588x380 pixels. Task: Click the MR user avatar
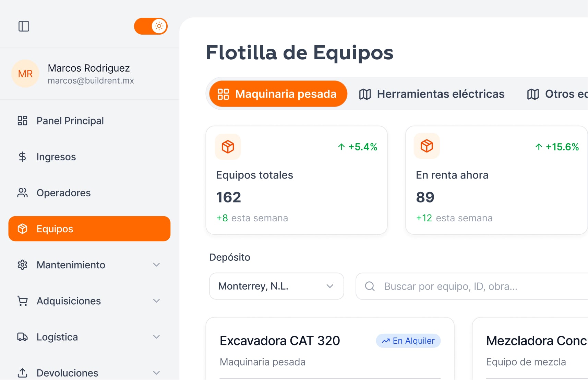[x=25, y=74]
